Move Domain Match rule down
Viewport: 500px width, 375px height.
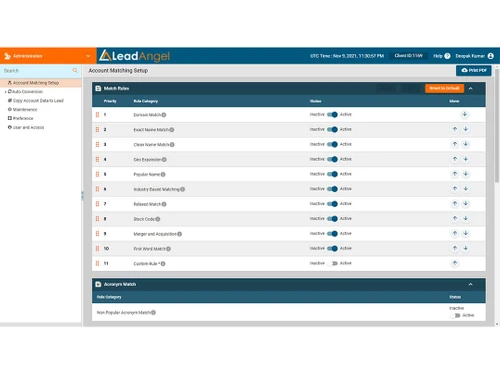click(x=465, y=114)
